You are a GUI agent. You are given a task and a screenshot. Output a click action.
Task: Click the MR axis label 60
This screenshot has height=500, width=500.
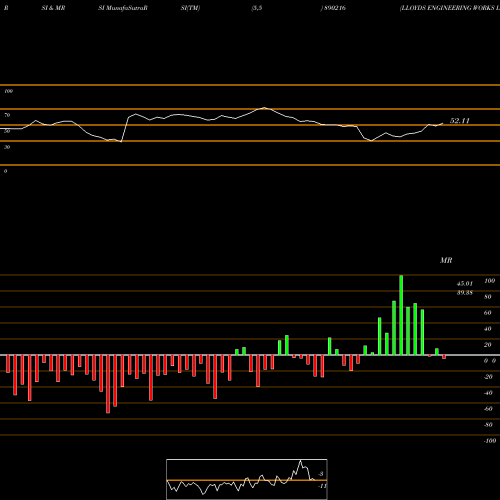click(x=488, y=313)
